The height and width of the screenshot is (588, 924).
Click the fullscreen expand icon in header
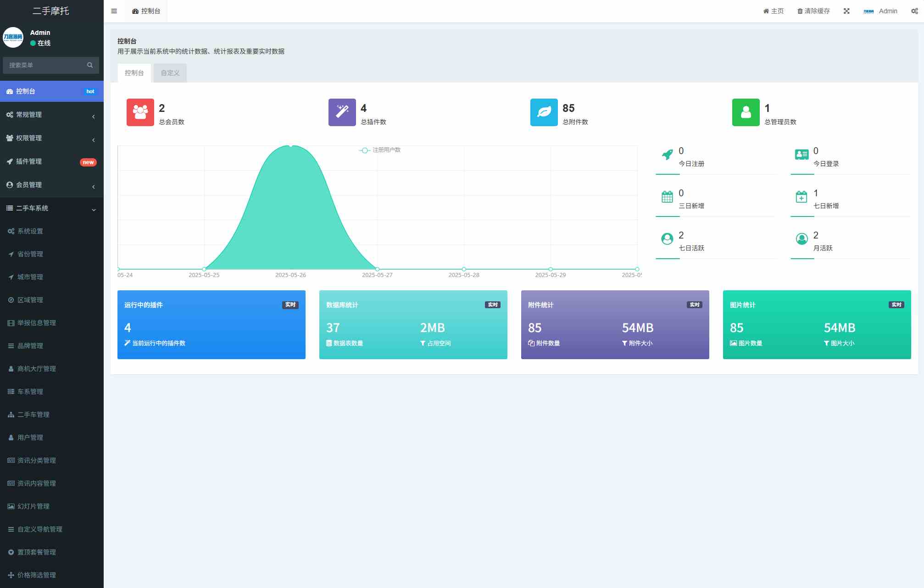[x=846, y=11]
